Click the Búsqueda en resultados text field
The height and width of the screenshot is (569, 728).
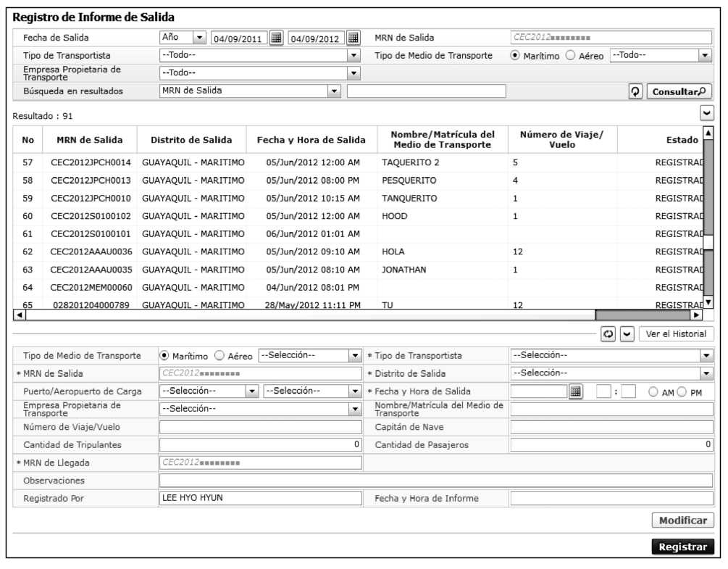[426, 91]
